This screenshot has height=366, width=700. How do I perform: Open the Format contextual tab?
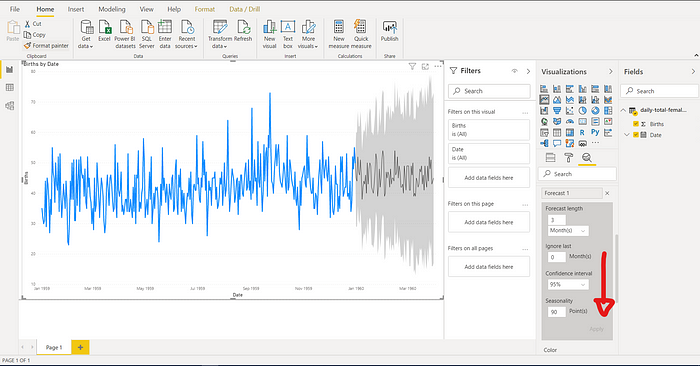[204, 9]
